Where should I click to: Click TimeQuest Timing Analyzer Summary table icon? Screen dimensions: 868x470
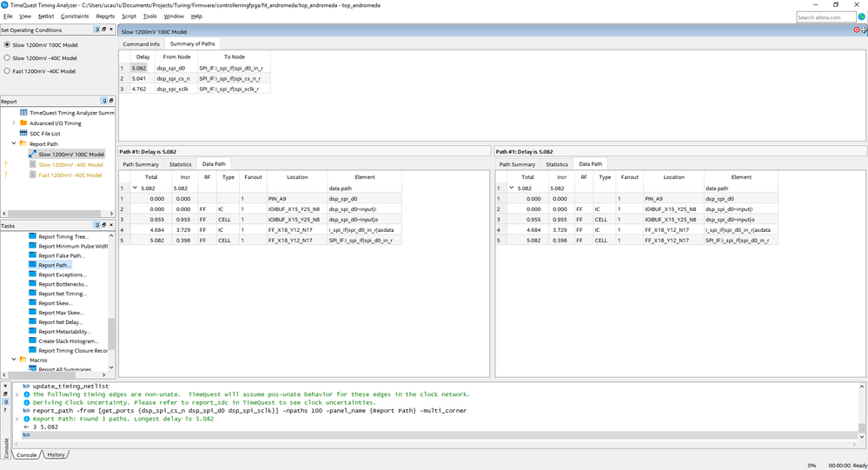[24, 113]
